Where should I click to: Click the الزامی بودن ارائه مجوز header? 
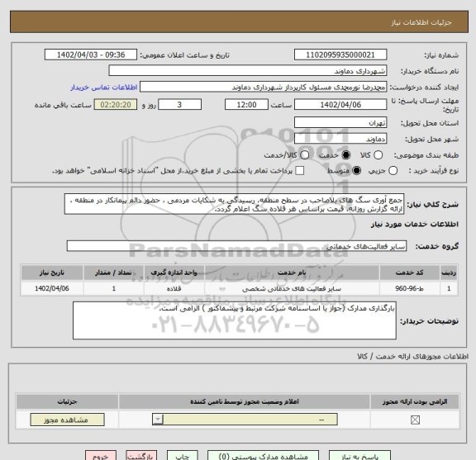(415, 401)
